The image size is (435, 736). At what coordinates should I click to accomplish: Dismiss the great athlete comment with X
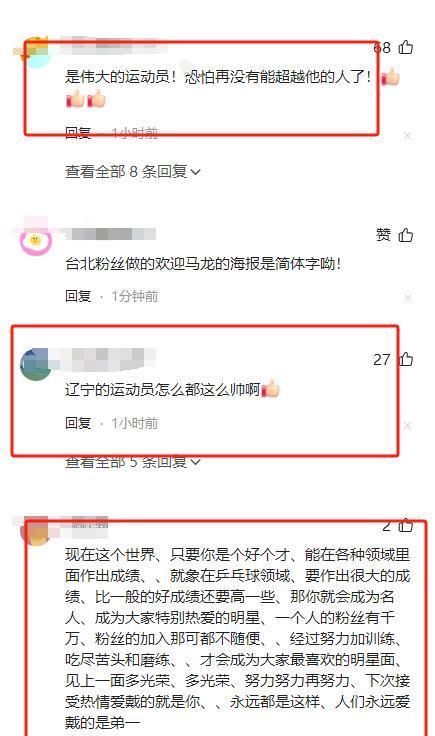pos(407,136)
